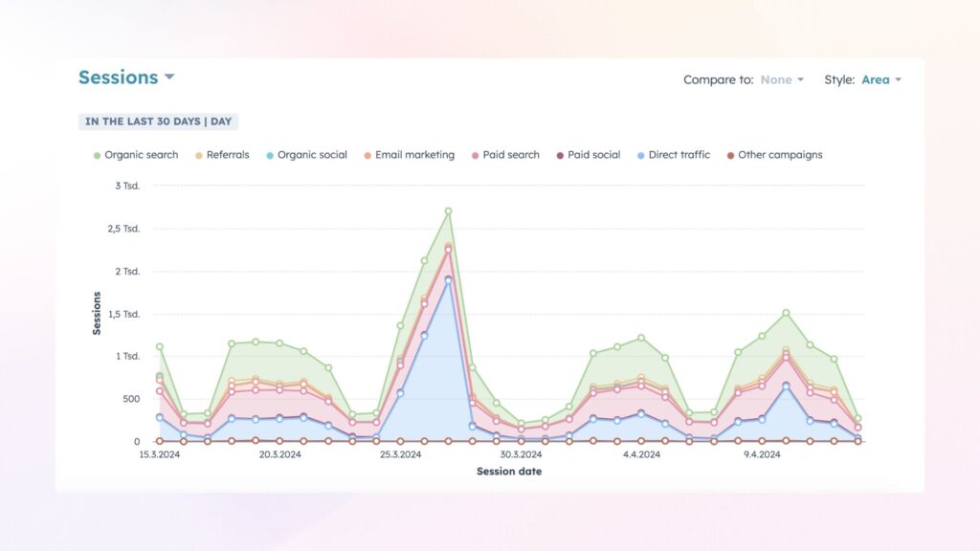
Task: Click the 9.4.2024 date axis label
Action: coord(762,455)
